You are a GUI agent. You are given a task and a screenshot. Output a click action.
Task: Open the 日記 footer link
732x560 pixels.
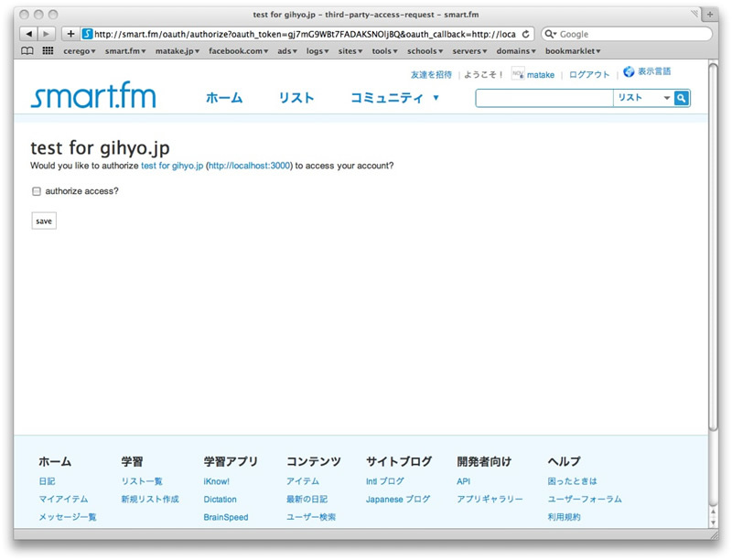48,481
